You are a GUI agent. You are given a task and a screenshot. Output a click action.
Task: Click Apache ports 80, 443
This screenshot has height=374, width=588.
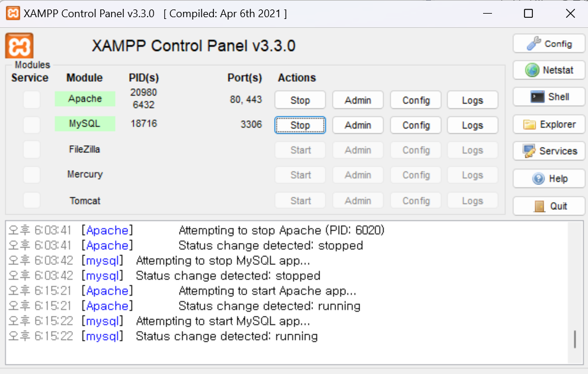click(246, 100)
